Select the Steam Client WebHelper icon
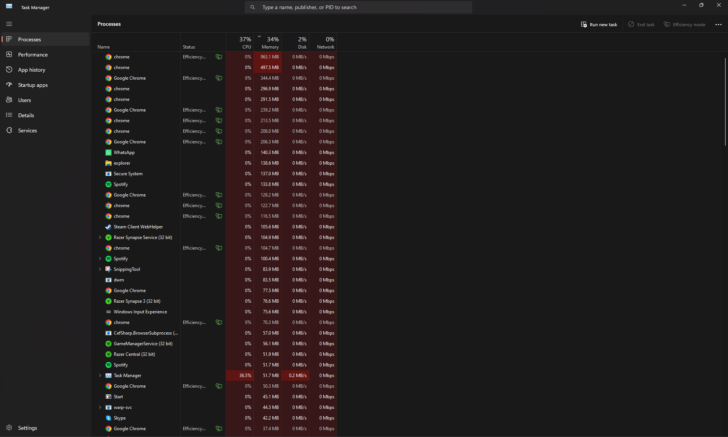The image size is (728, 437). pyautogui.click(x=108, y=227)
